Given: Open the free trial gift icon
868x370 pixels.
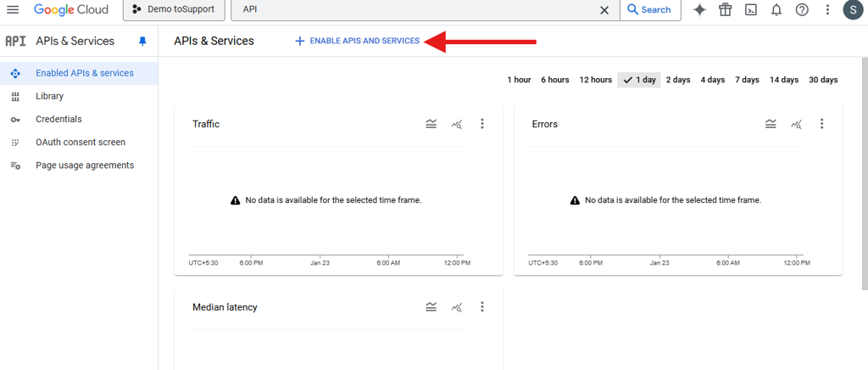Looking at the screenshot, I should (726, 10).
